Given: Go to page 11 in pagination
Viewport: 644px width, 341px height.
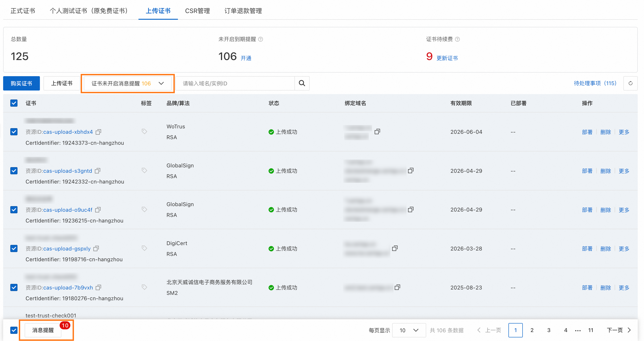Looking at the screenshot, I should point(591,330).
